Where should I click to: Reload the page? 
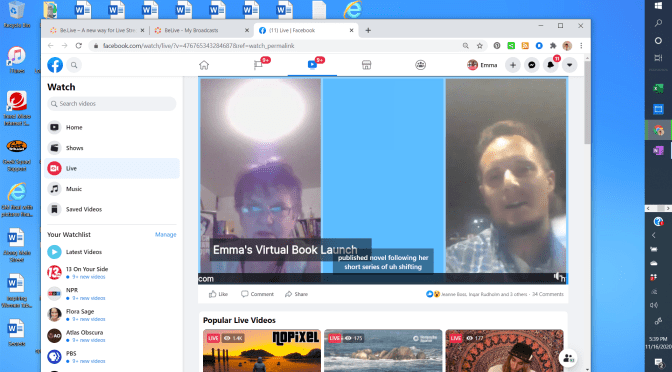78,46
